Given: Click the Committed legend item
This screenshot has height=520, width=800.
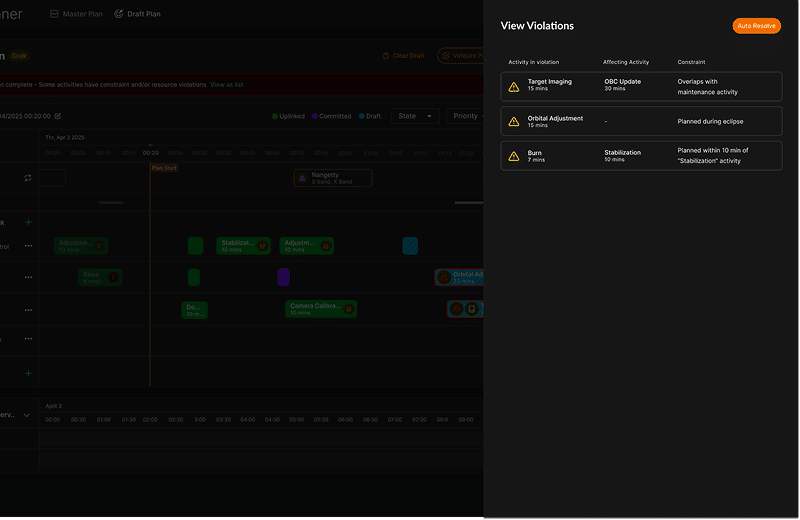Looking at the screenshot, I should pos(332,116).
